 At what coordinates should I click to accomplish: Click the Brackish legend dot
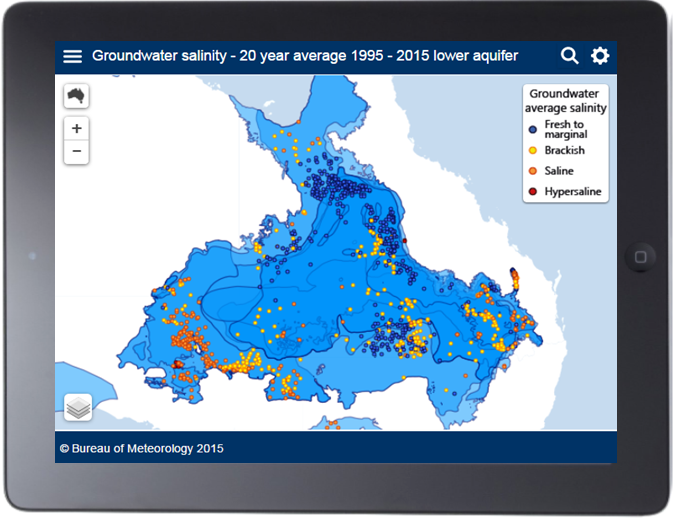tap(533, 150)
